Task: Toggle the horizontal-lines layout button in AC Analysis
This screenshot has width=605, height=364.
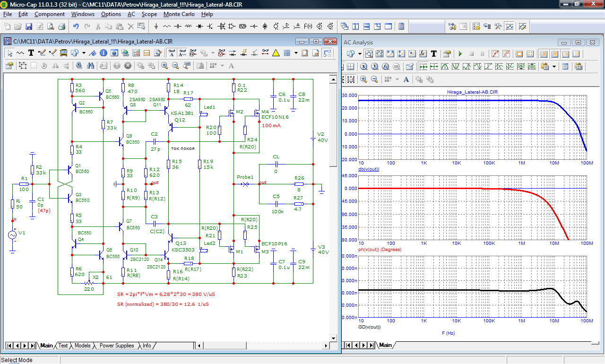Action: (x=554, y=54)
